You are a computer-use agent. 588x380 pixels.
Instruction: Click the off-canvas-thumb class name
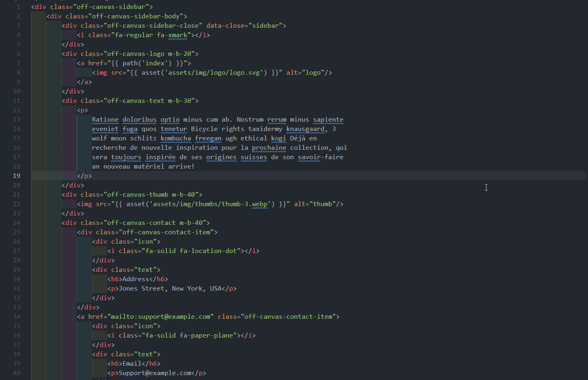click(x=138, y=195)
